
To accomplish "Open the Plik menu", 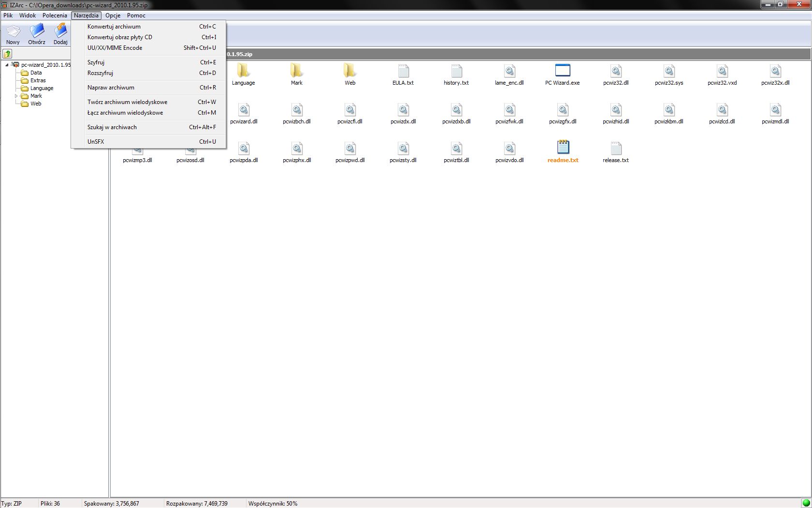I will (x=8, y=15).
